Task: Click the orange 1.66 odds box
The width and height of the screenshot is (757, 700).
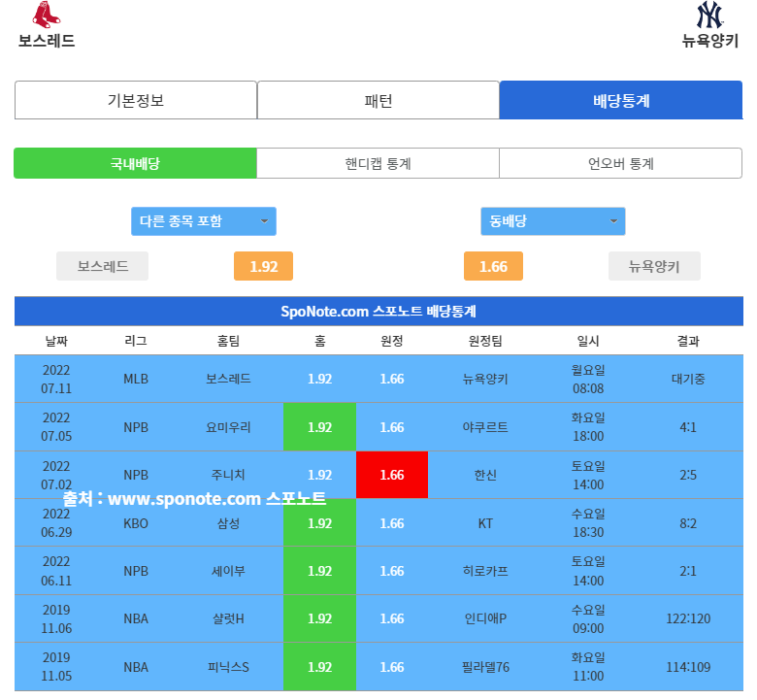Action: point(493,266)
